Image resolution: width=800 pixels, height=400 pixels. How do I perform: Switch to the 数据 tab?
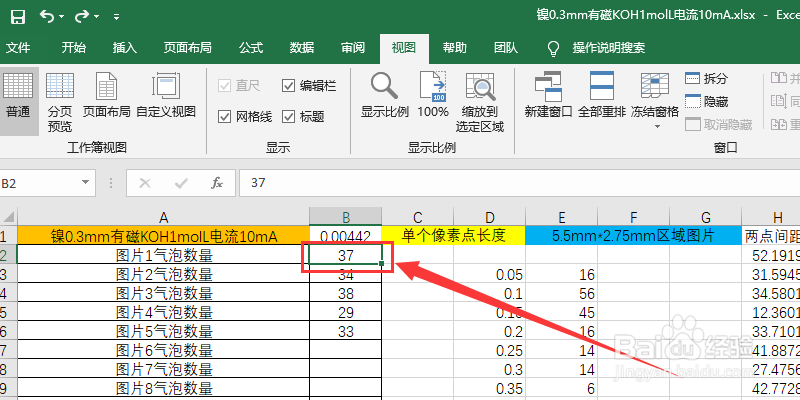pyautogui.click(x=302, y=48)
